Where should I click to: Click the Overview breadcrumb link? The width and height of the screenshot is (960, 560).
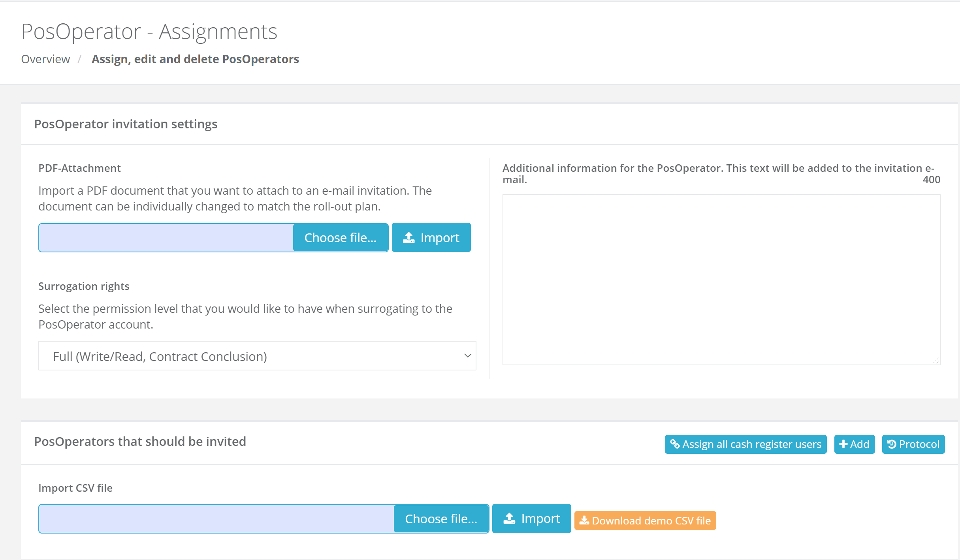(x=45, y=59)
